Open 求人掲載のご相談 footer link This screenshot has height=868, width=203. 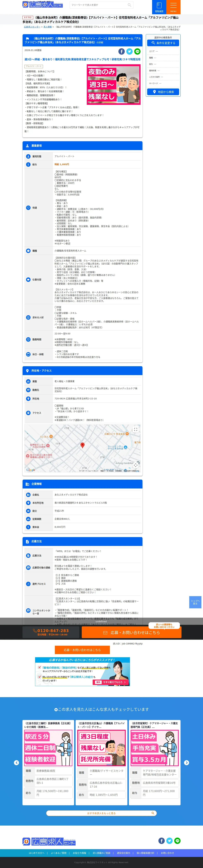point(101,853)
